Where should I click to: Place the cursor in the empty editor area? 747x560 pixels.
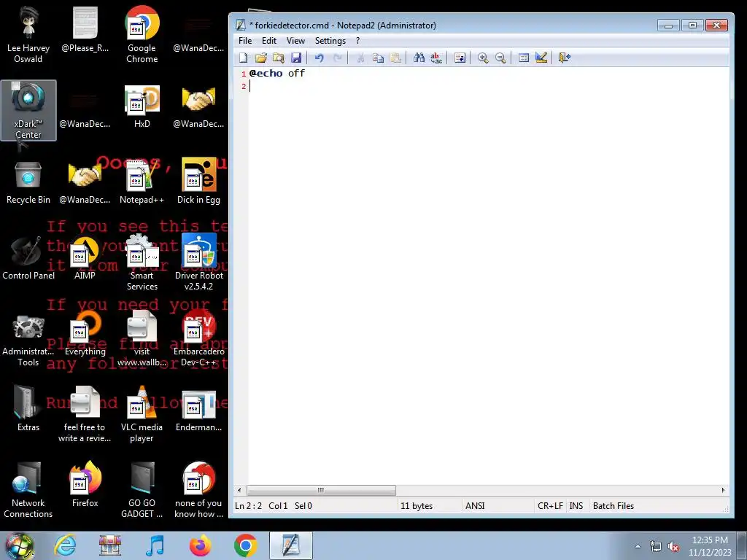coord(488,286)
